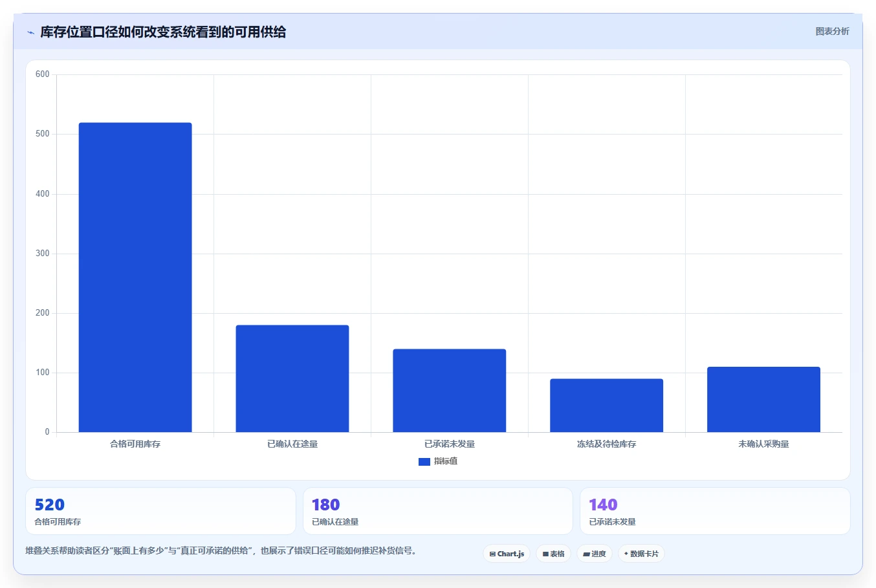Click the icon inside the 进度 chip

586,554
